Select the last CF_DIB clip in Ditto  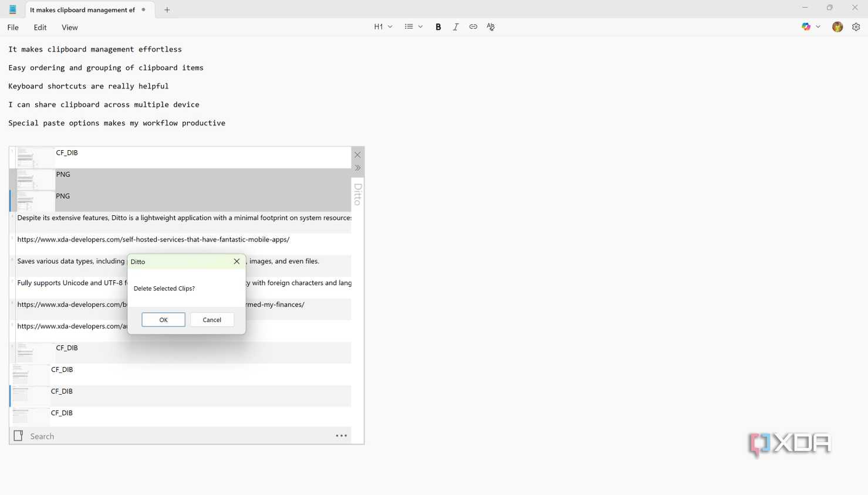(x=180, y=417)
